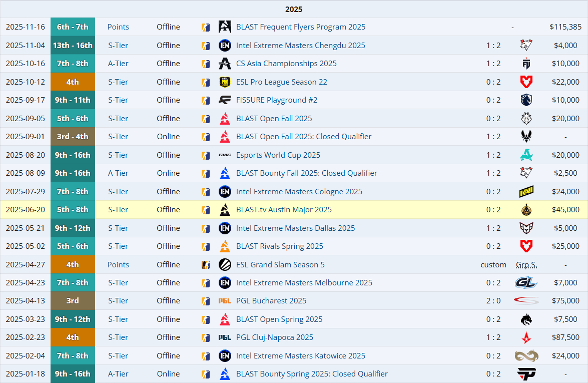The image size is (588, 383).
Task: Open Intel Extreme Masters Katowice 2025 link
Action: pyautogui.click(x=300, y=355)
